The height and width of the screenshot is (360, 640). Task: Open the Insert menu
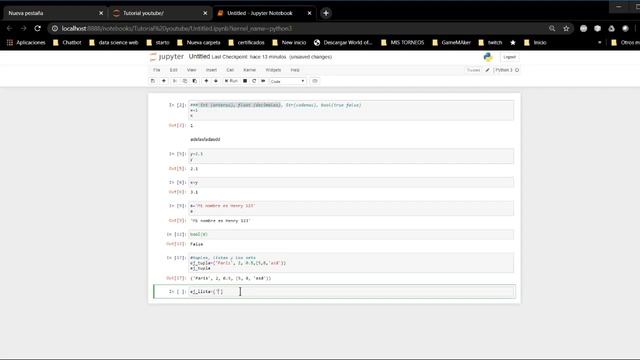tap(211, 70)
